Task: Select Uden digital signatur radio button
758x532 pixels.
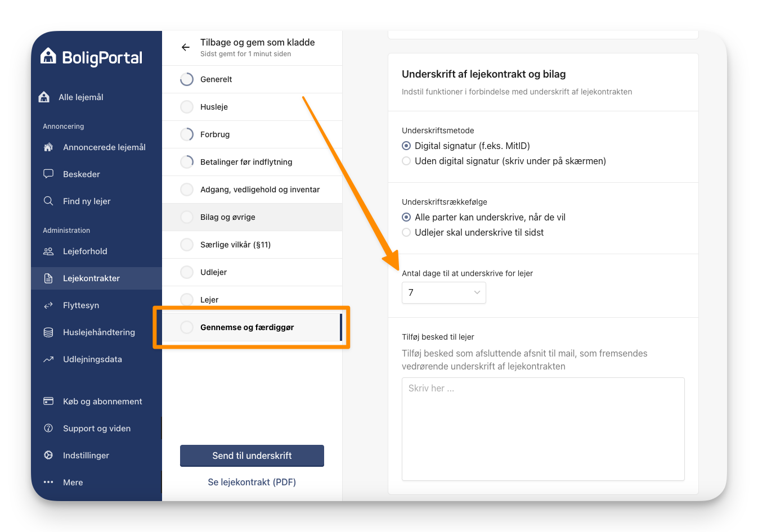Action: [x=406, y=161]
